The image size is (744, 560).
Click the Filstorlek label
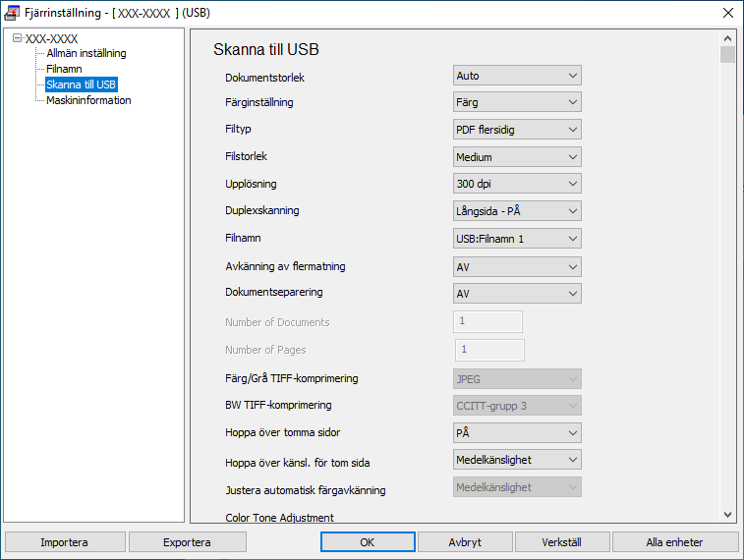click(x=246, y=156)
